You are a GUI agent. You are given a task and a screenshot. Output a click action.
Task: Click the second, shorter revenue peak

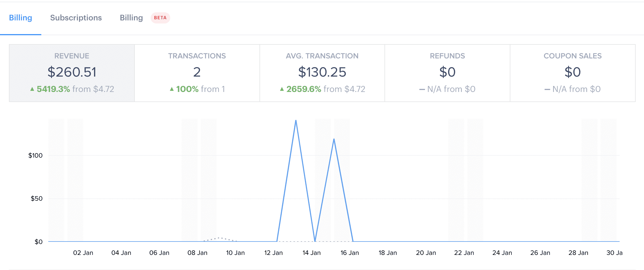334,139
